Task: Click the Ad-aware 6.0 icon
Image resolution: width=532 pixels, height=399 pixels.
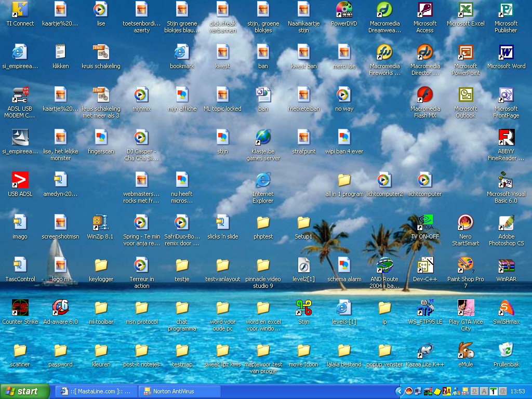Action: (x=60, y=308)
